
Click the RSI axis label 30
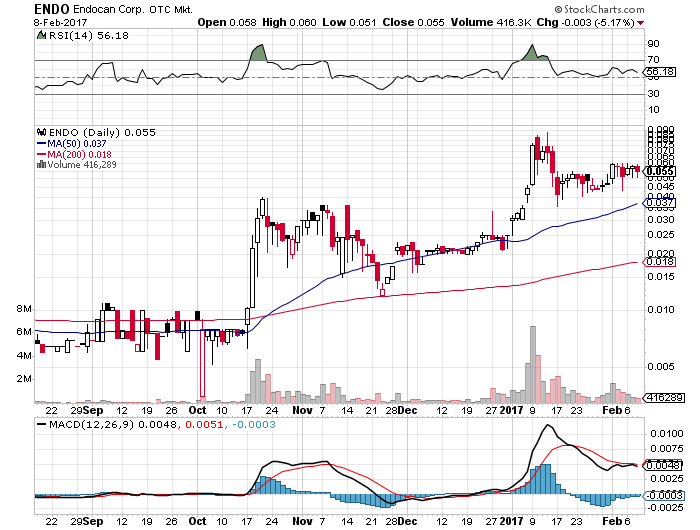pyautogui.click(x=653, y=94)
